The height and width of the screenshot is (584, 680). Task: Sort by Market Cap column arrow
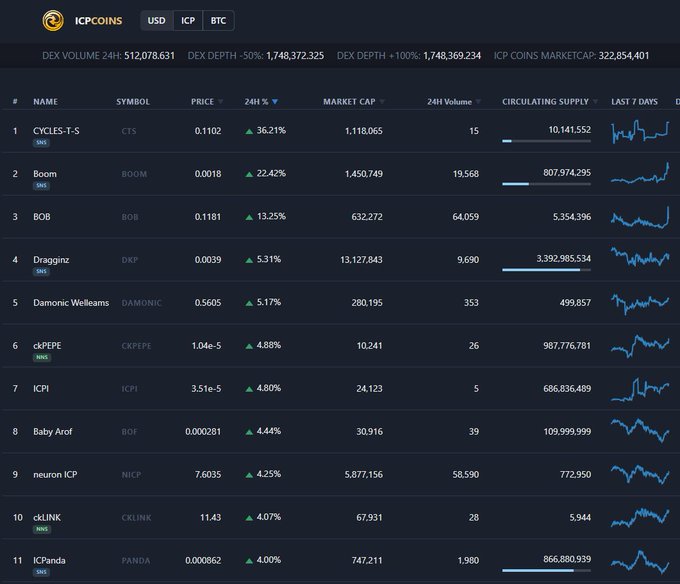(x=382, y=102)
